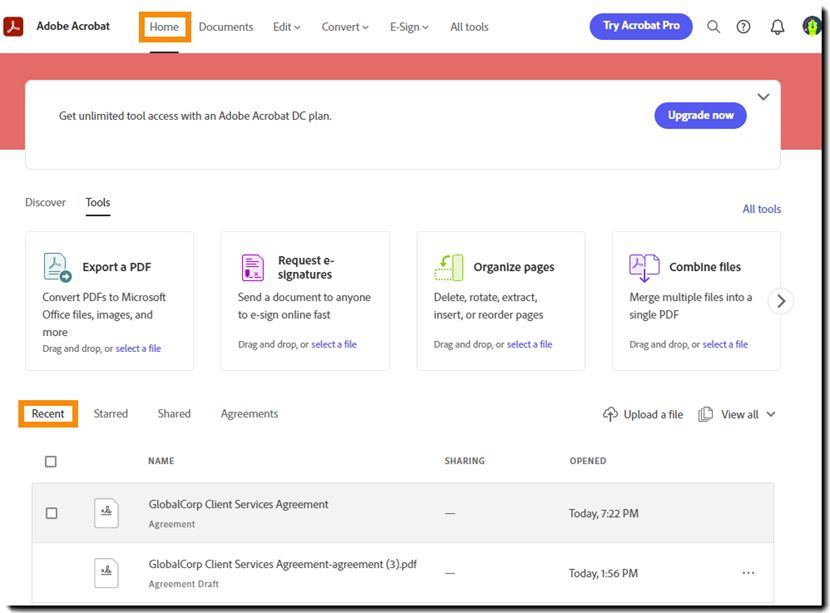Select the Recent tab

click(48, 413)
